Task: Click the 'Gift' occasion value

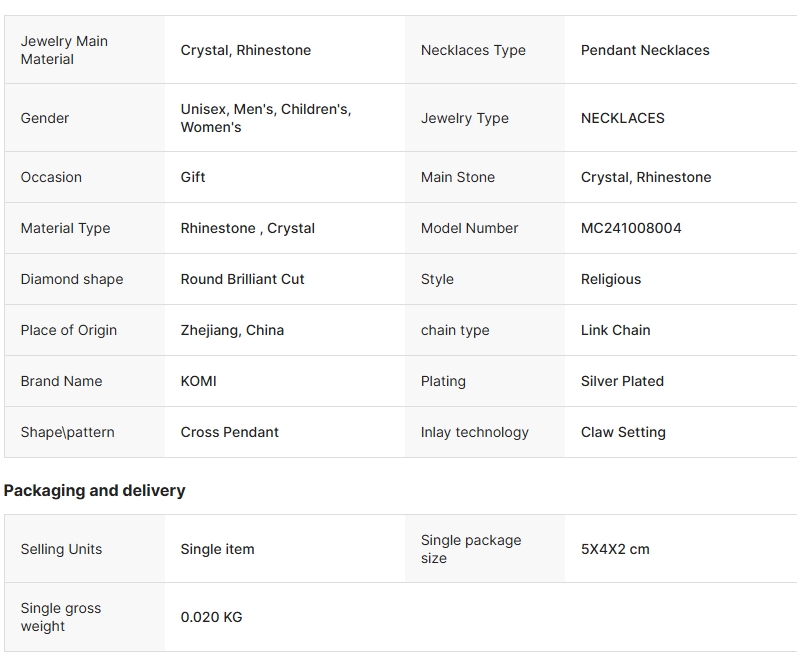Action: [193, 177]
